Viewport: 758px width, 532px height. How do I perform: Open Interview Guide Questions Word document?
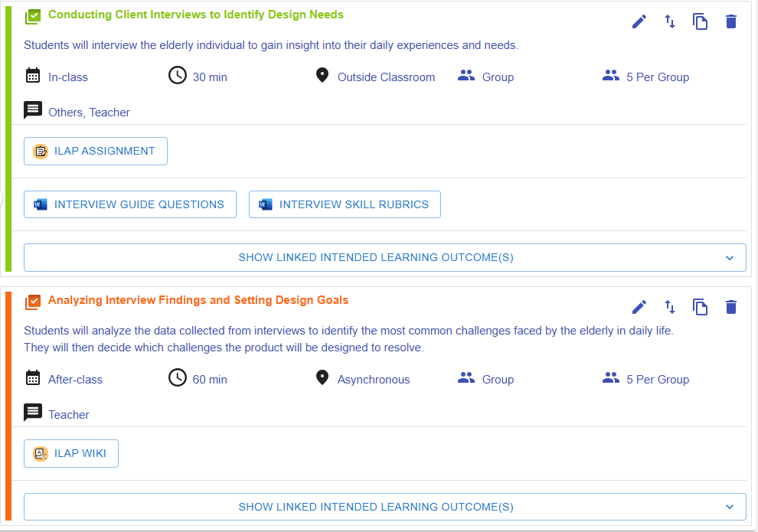130,204
